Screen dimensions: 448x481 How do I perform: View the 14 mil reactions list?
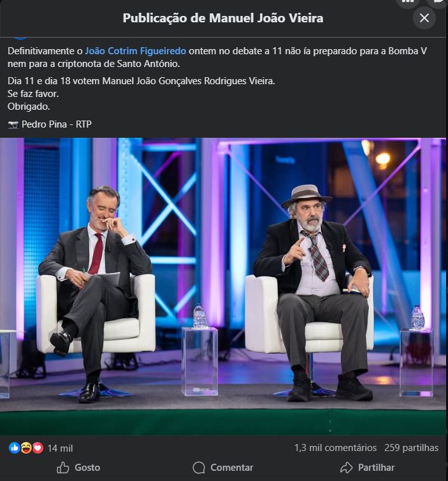[x=60, y=448]
